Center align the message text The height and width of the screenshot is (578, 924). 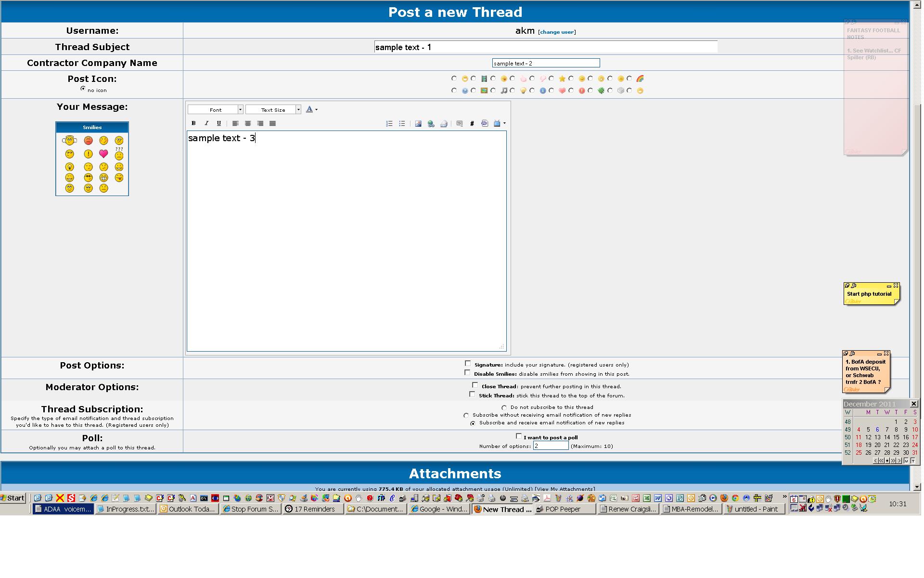coord(248,123)
